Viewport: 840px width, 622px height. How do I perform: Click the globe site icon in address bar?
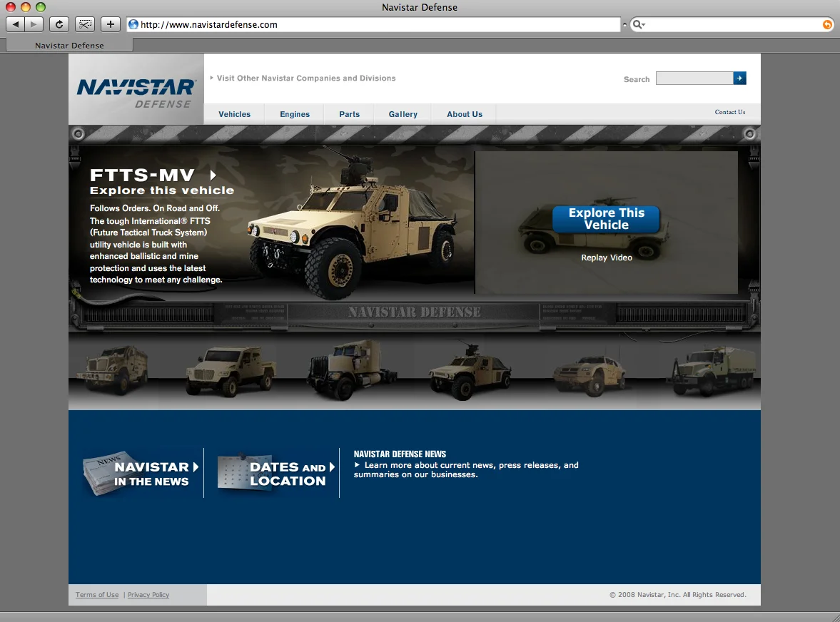(x=133, y=24)
